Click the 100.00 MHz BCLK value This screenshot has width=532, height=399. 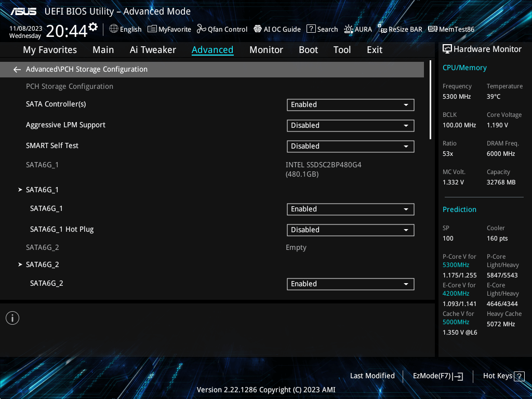coord(459,125)
